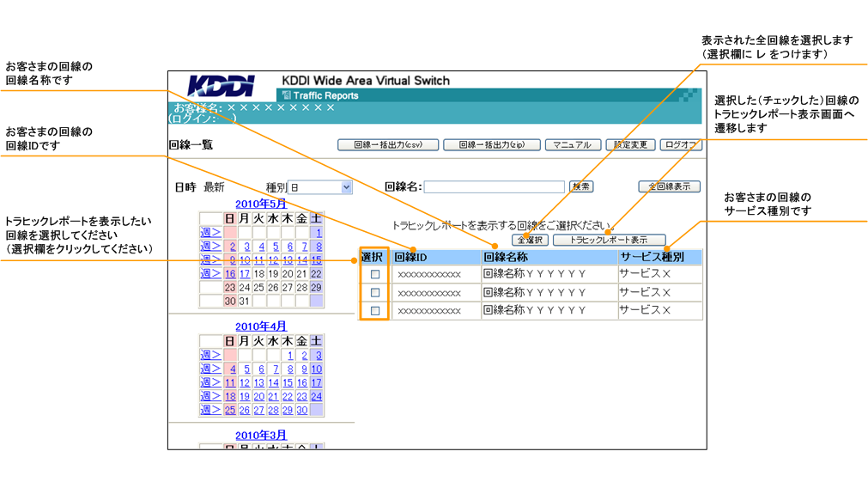Select May 5 in the calendar
Screen dimensions: 868x482
[276, 247]
